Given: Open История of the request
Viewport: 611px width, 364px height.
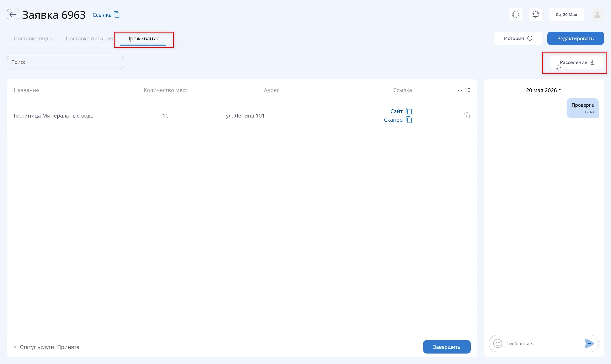Looking at the screenshot, I should [518, 38].
